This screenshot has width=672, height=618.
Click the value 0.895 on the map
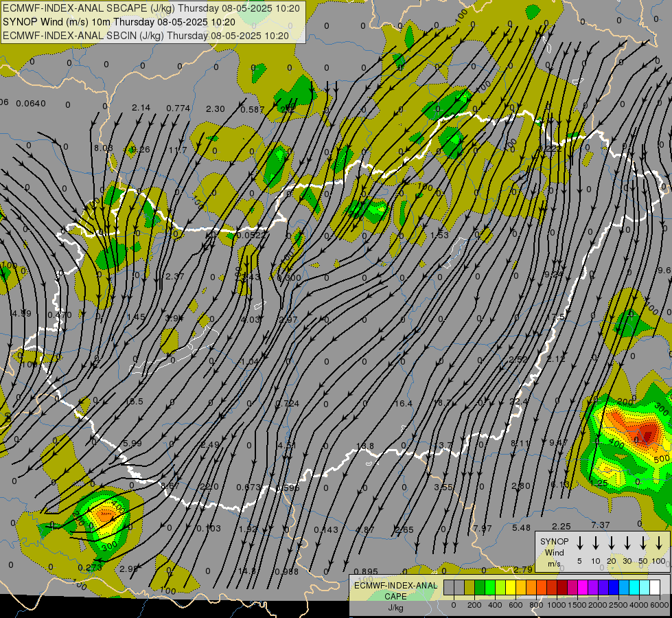tap(366, 572)
